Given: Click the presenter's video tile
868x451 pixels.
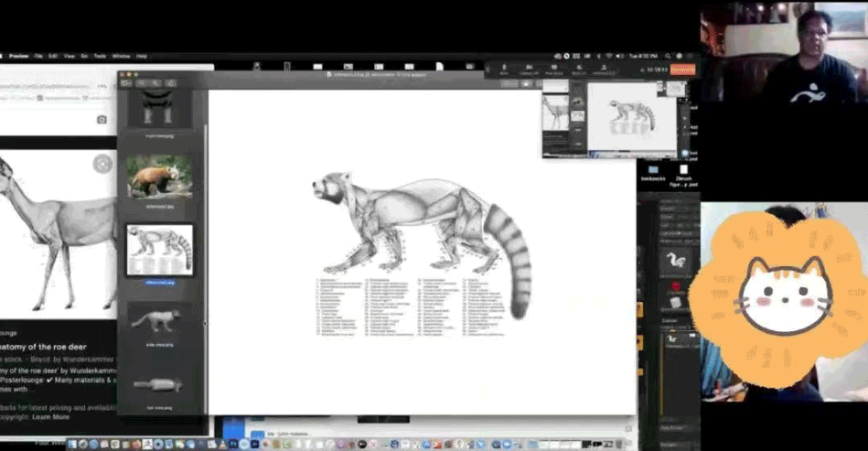Looking at the screenshot, I should click(784, 51).
